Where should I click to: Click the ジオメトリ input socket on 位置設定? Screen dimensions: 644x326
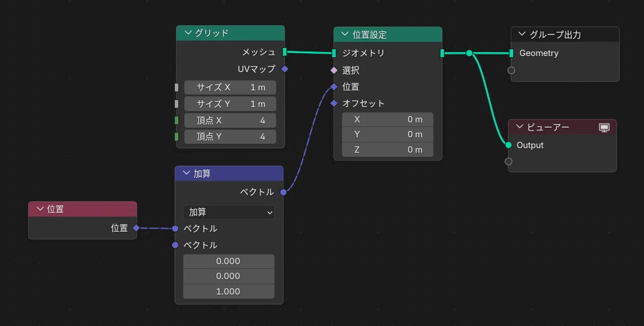pos(334,53)
